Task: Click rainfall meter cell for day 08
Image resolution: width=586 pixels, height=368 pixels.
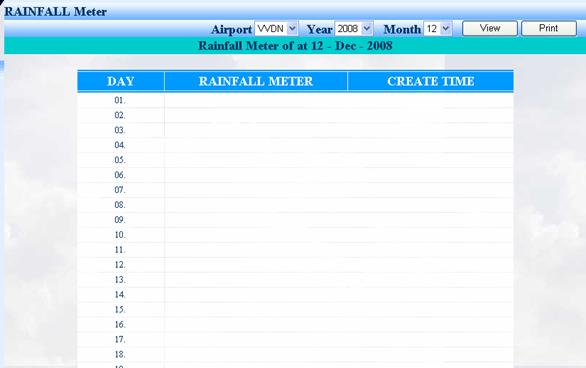Action: pos(256,205)
